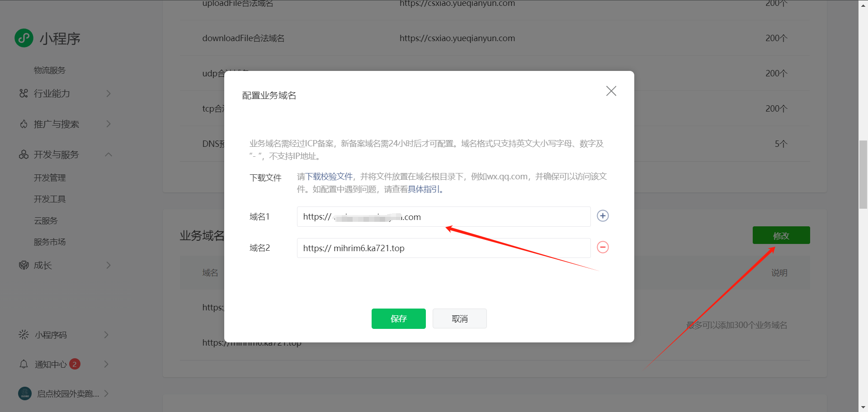The image size is (868, 412).
Task: Collapse the 开发与服务 section
Action: pyautogui.click(x=108, y=154)
